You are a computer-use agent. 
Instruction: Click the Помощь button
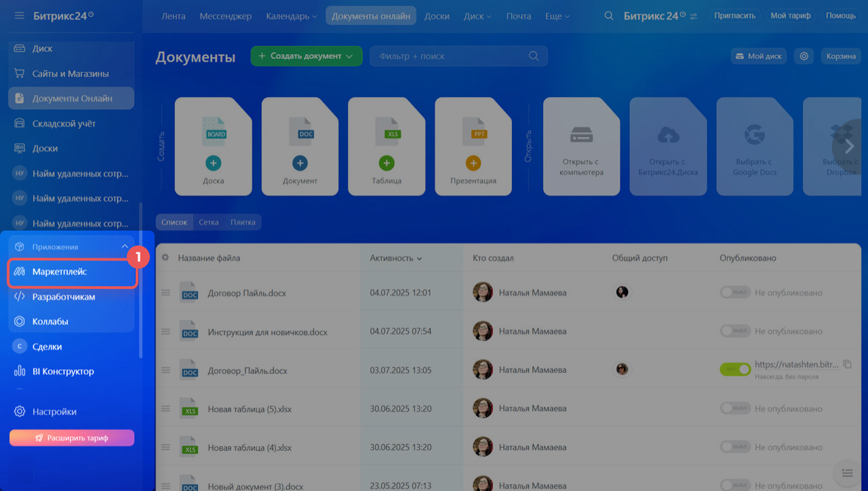(841, 16)
